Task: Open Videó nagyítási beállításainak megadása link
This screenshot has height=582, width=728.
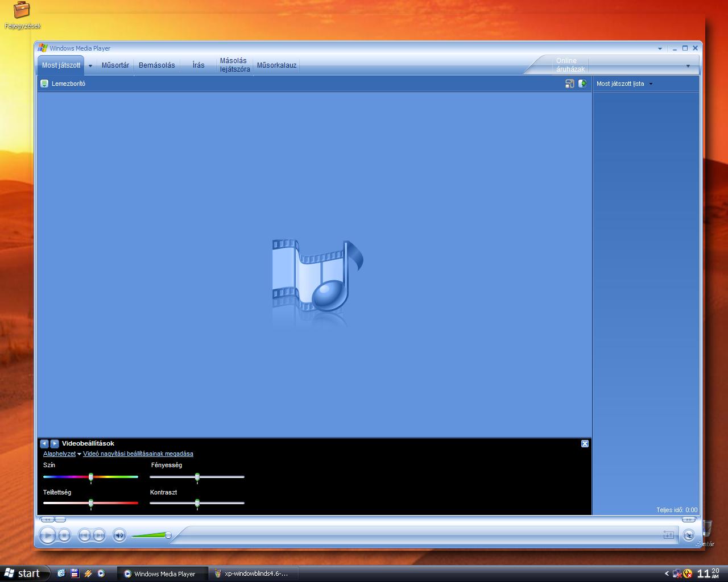Action: tap(138, 454)
